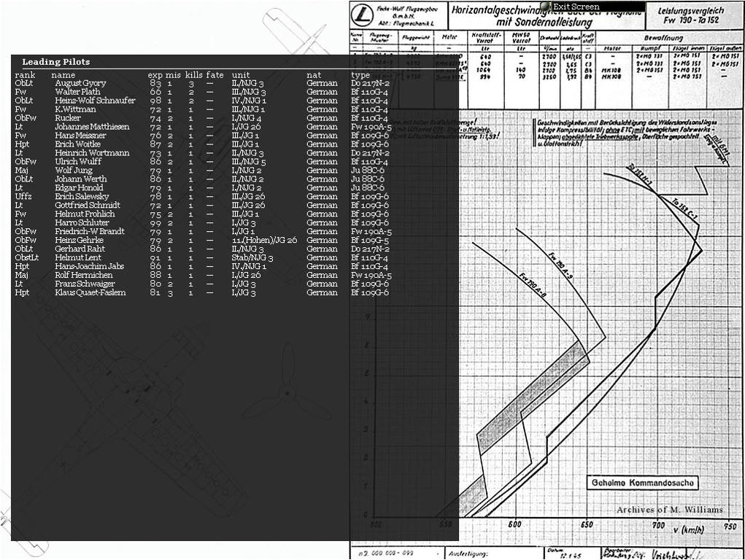The height and width of the screenshot is (560, 745).
Task: Click Heinz Gehrke's aircraft type Bf 109G-5
Action: coord(370,240)
